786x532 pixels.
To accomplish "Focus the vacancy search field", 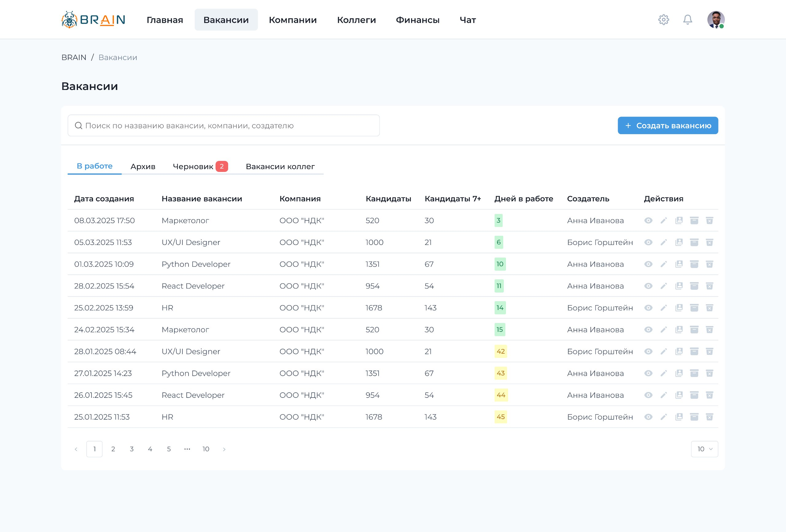I will 224,126.
